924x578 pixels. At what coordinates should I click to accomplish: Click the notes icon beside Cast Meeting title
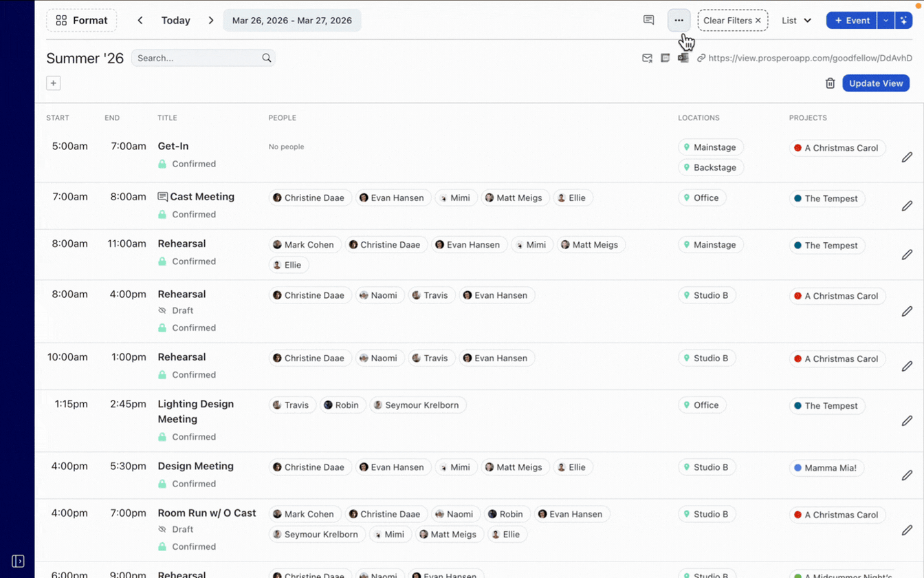coord(163,197)
